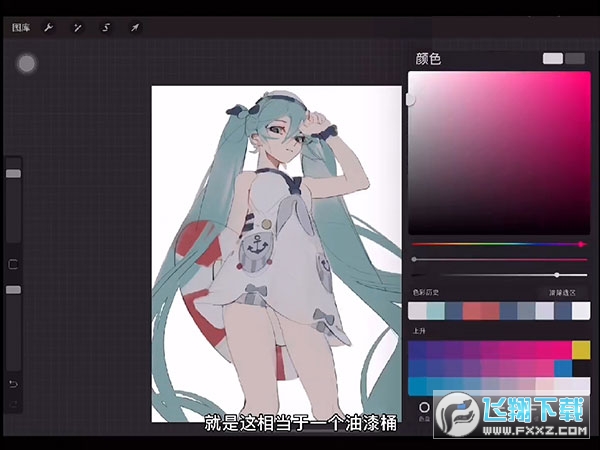Click the saturation slider knob
Viewport: 600px width, 450px height.
414,259
